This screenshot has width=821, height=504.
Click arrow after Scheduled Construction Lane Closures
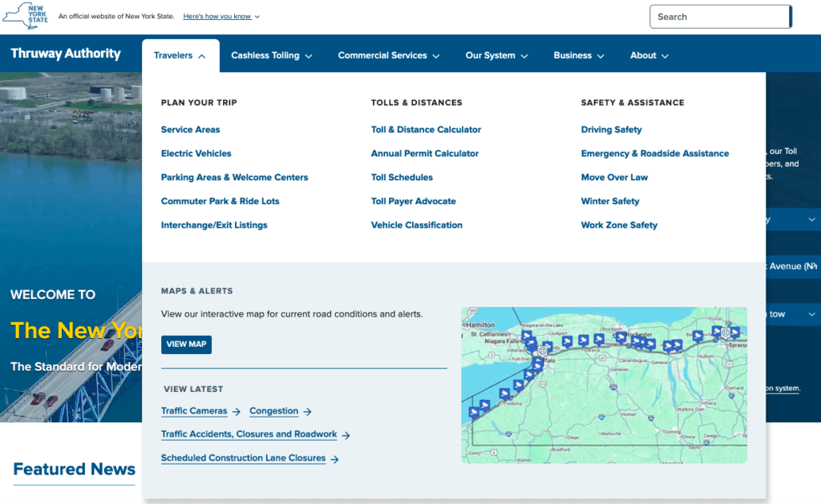334,459
